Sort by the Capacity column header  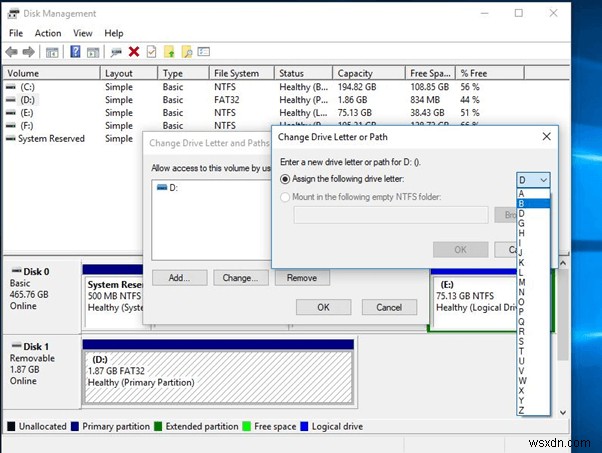(x=369, y=73)
